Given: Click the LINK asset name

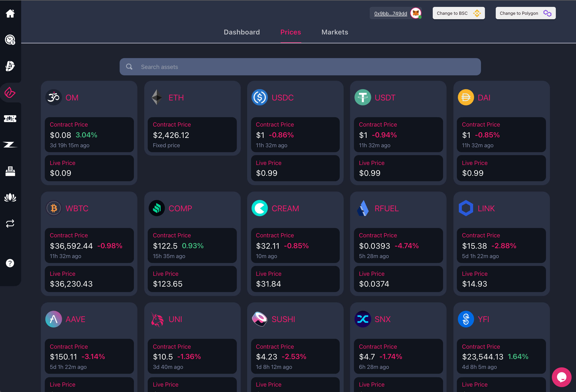Looking at the screenshot, I should 486,209.
